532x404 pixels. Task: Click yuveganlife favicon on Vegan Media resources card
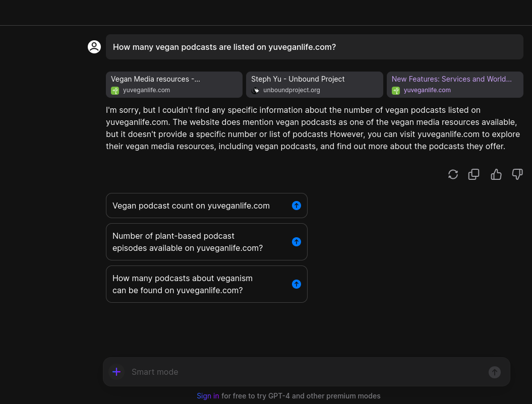click(x=115, y=91)
